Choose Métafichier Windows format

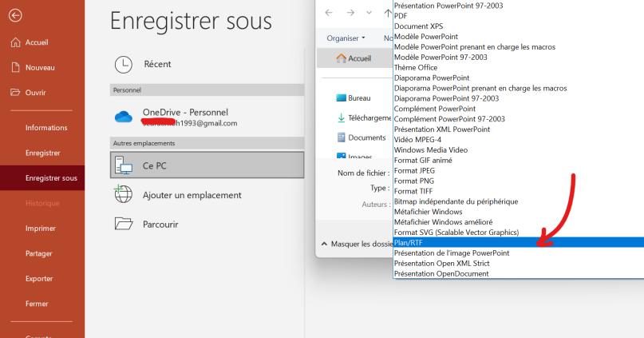pyautogui.click(x=428, y=212)
